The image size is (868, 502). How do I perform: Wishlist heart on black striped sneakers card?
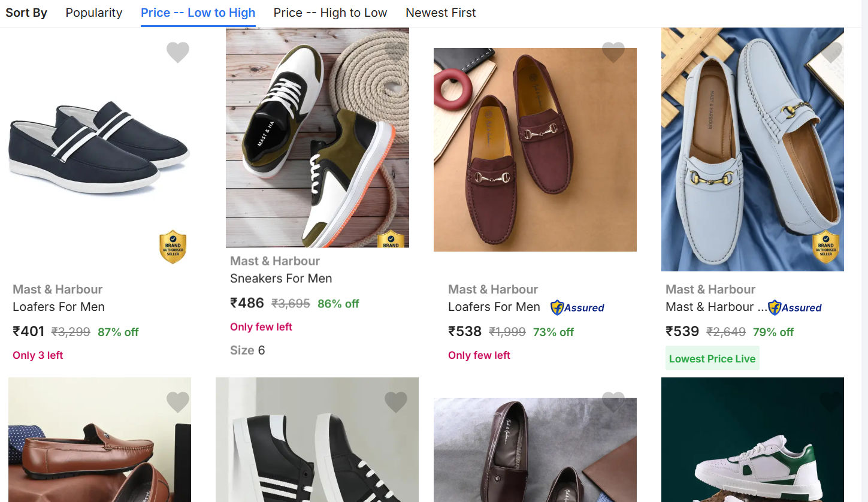pos(396,402)
